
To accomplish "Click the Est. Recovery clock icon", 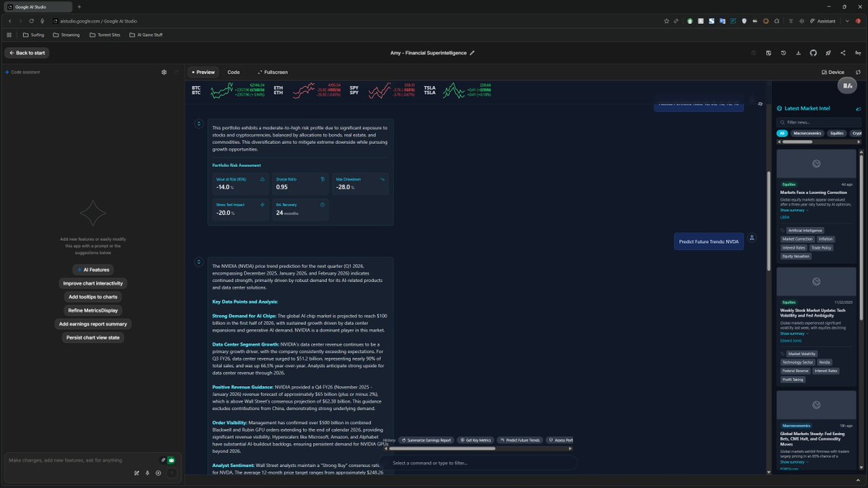I will (x=322, y=205).
